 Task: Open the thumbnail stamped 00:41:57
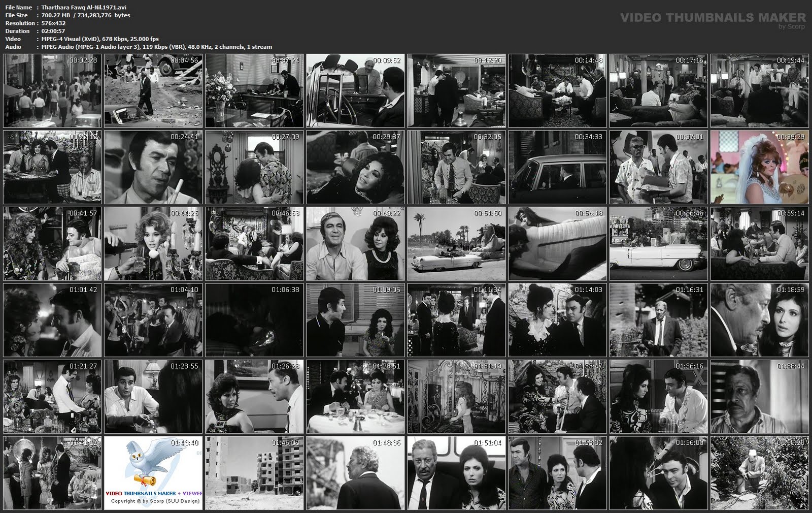(52, 244)
